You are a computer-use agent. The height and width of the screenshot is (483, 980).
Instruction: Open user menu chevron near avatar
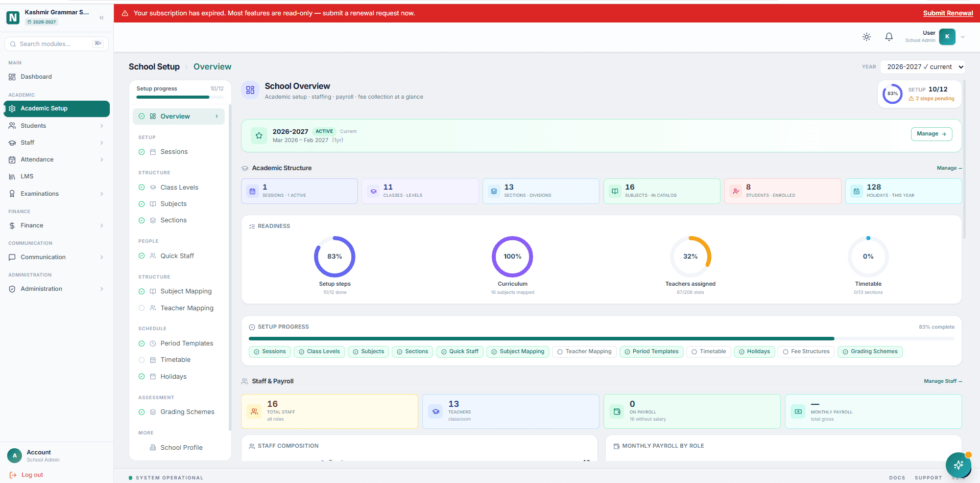pyautogui.click(x=963, y=37)
